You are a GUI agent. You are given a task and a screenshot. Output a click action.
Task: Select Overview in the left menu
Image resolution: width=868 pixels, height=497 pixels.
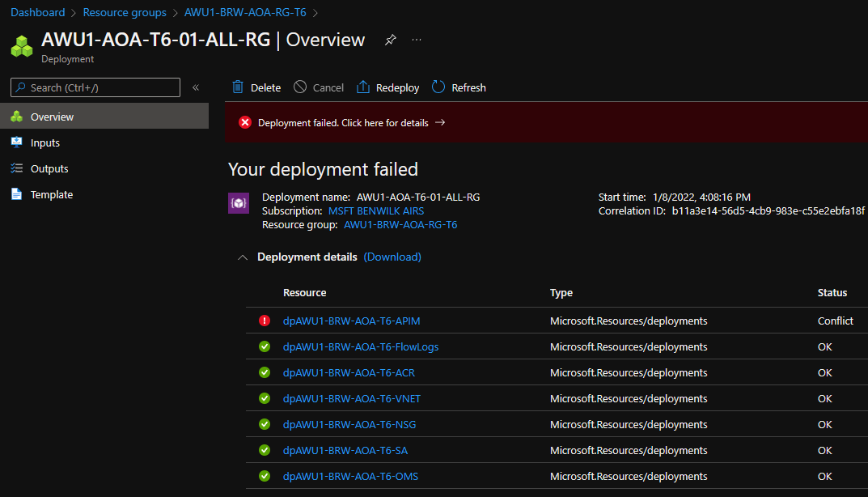click(104, 117)
